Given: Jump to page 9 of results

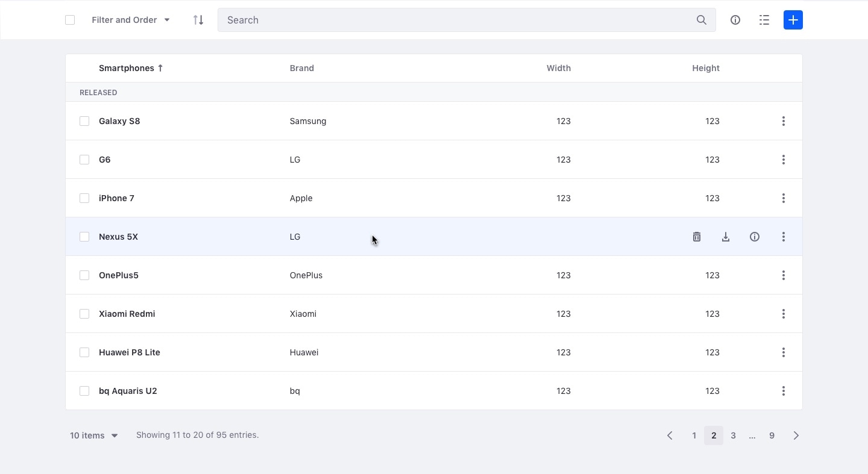Looking at the screenshot, I should (772, 435).
